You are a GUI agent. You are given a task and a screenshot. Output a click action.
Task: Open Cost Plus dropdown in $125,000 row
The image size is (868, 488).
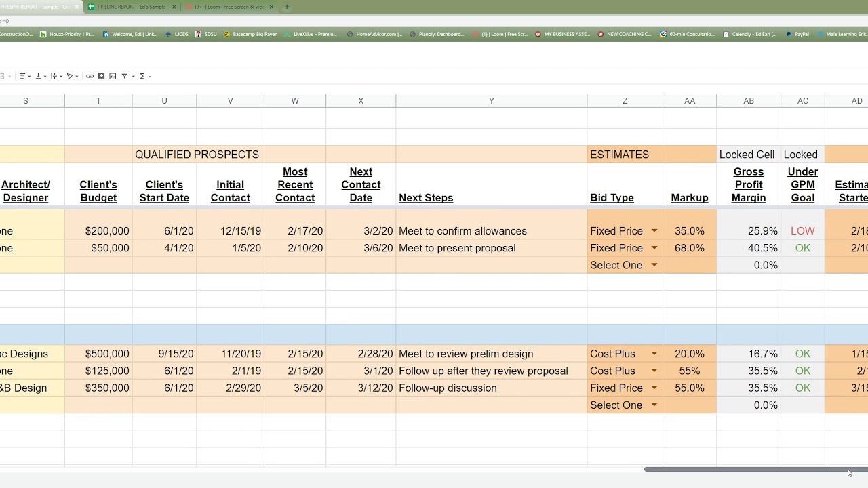[x=654, y=371]
